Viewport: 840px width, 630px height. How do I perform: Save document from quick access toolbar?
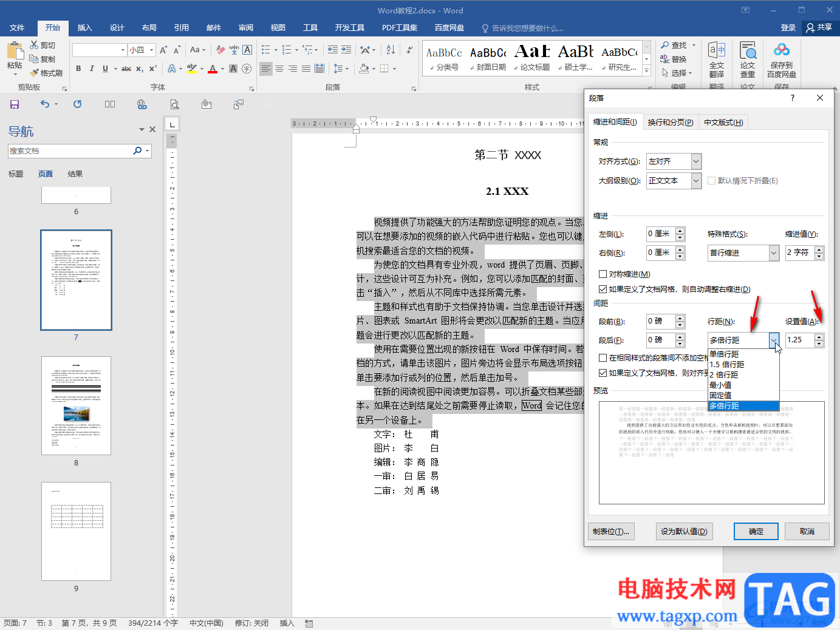(x=15, y=104)
